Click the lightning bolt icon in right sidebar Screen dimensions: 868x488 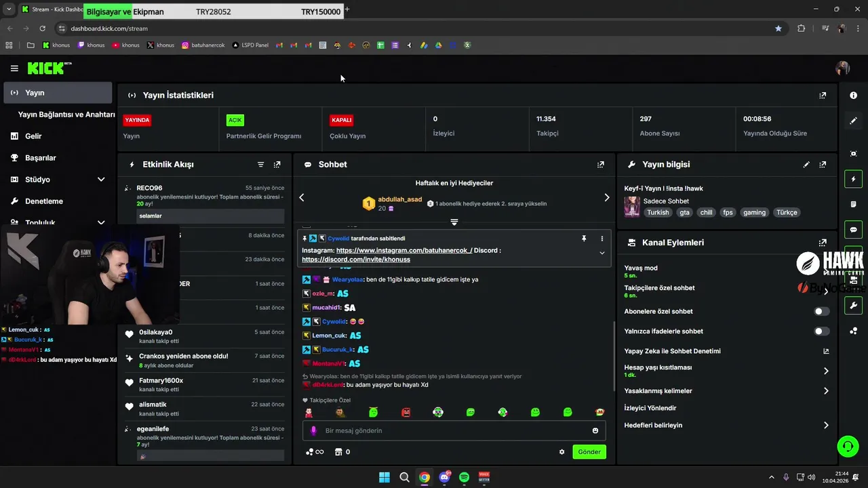pyautogui.click(x=853, y=179)
